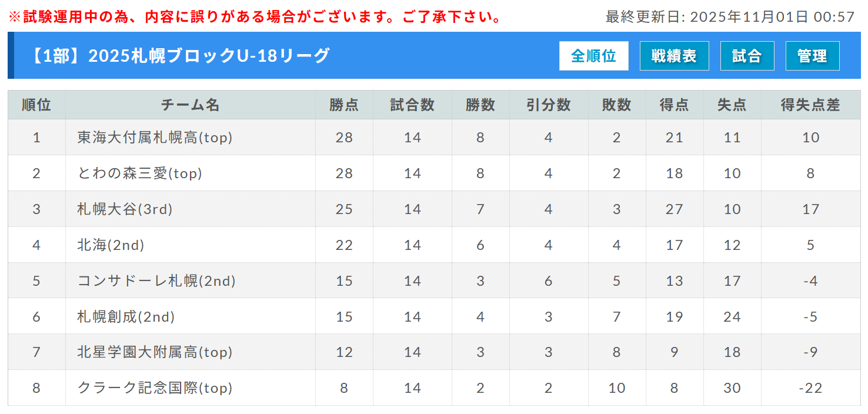Click the 得失点差 column header
Viewport: 868px width, 414px height.
pyautogui.click(x=810, y=105)
